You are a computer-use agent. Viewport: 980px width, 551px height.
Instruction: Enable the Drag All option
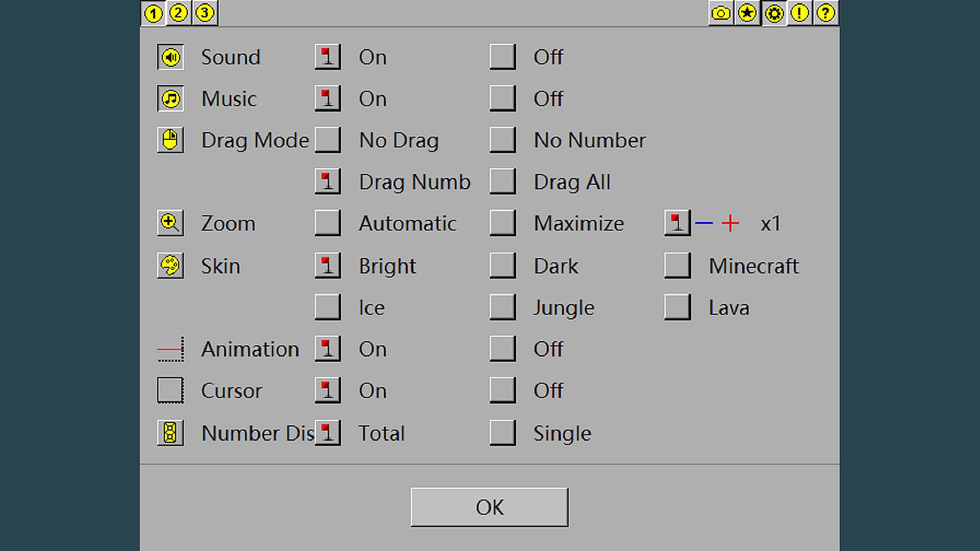[502, 182]
